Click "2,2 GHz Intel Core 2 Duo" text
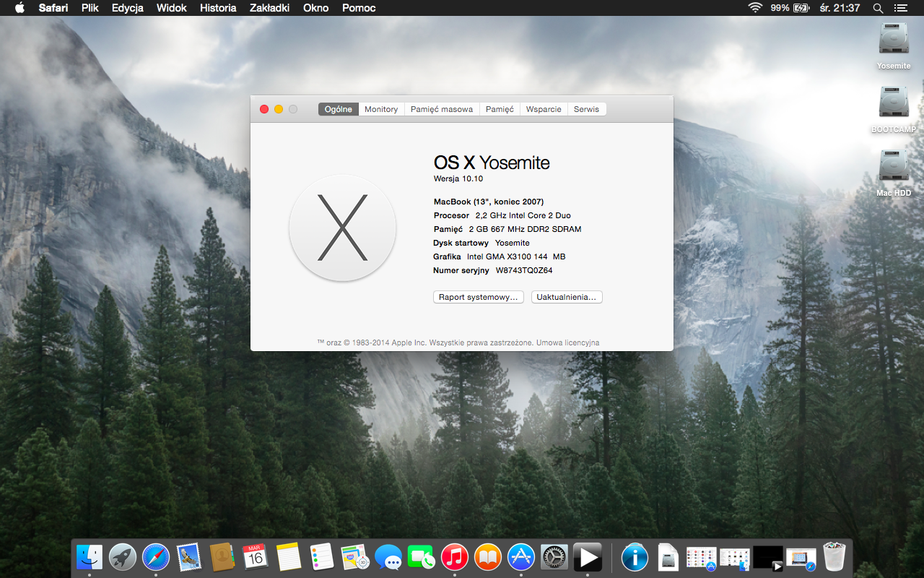924x578 pixels. pyautogui.click(x=523, y=215)
